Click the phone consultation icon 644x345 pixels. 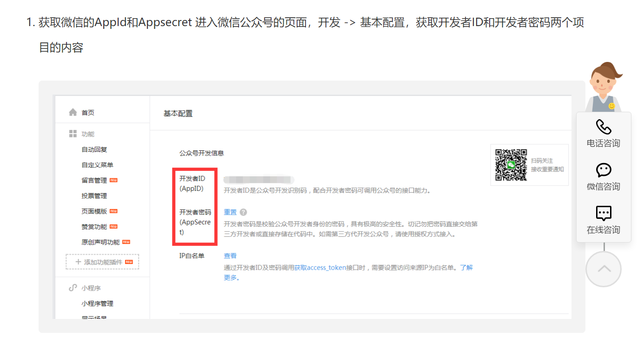tap(604, 127)
